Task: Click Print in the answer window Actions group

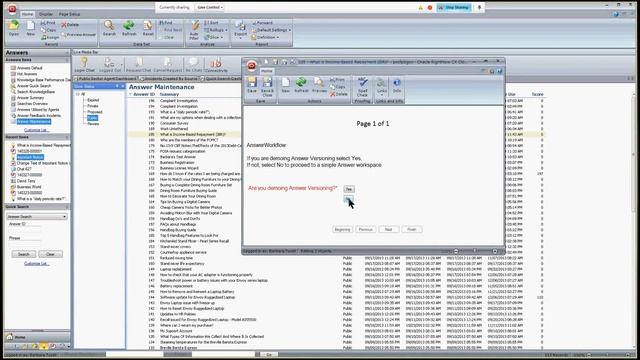Action: (x=338, y=80)
